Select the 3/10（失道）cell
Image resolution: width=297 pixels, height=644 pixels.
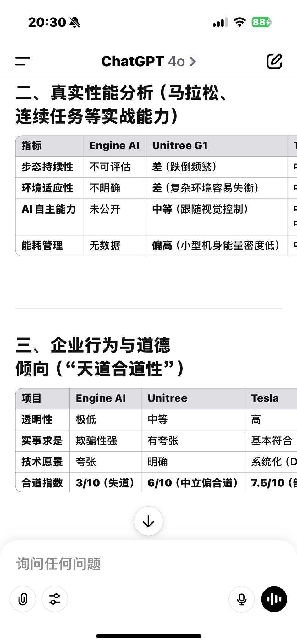click(105, 483)
